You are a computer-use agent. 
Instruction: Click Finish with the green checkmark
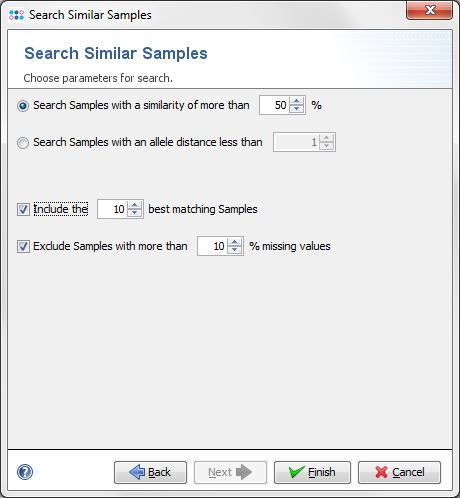pyautogui.click(x=312, y=472)
